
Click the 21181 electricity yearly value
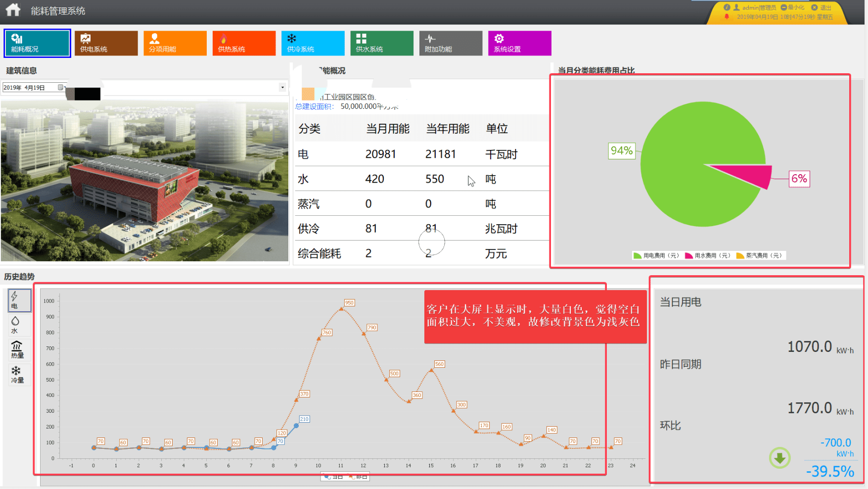[x=440, y=154]
